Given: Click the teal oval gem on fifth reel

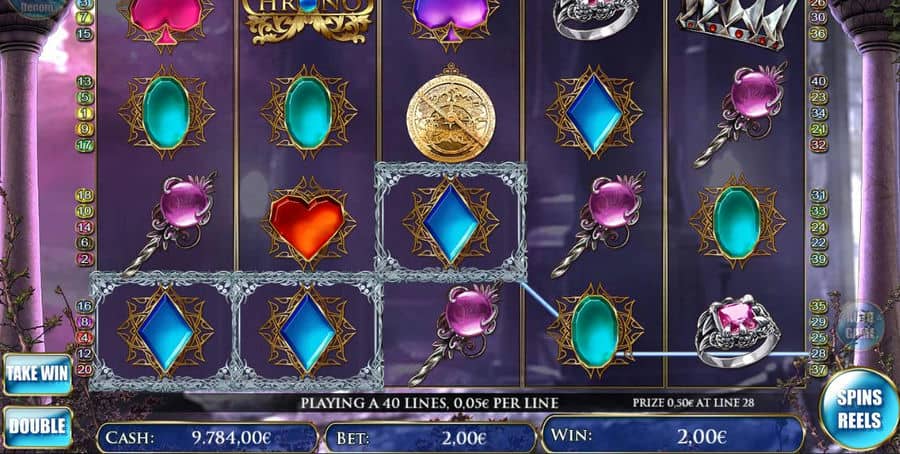Looking at the screenshot, I should coord(737,222).
